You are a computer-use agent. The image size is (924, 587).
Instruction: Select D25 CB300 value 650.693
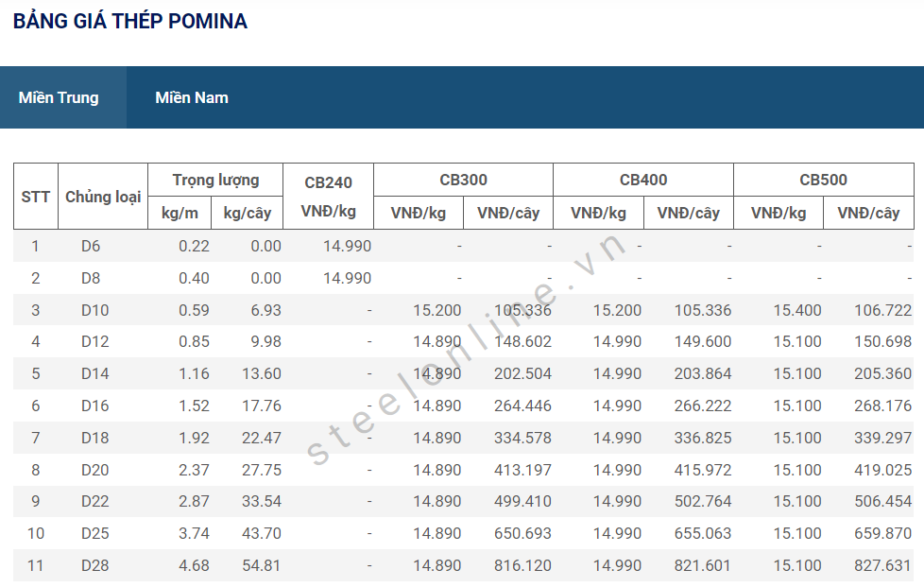(522, 533)
